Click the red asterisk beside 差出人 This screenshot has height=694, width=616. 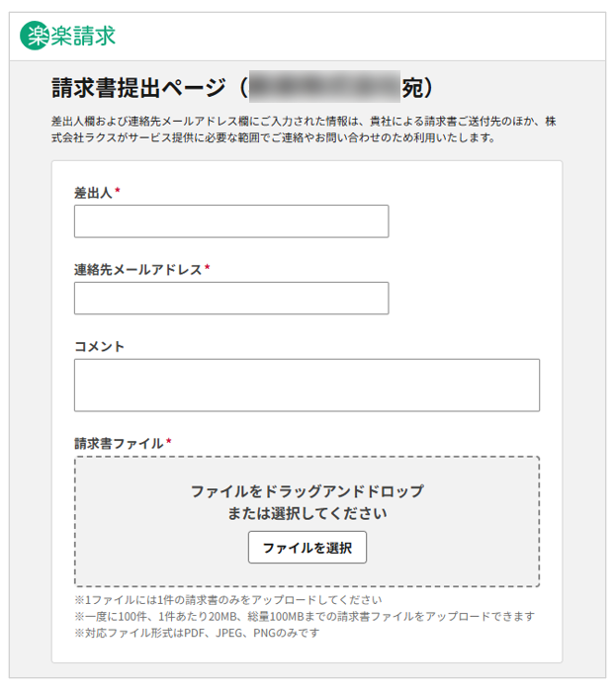[118, 192]
